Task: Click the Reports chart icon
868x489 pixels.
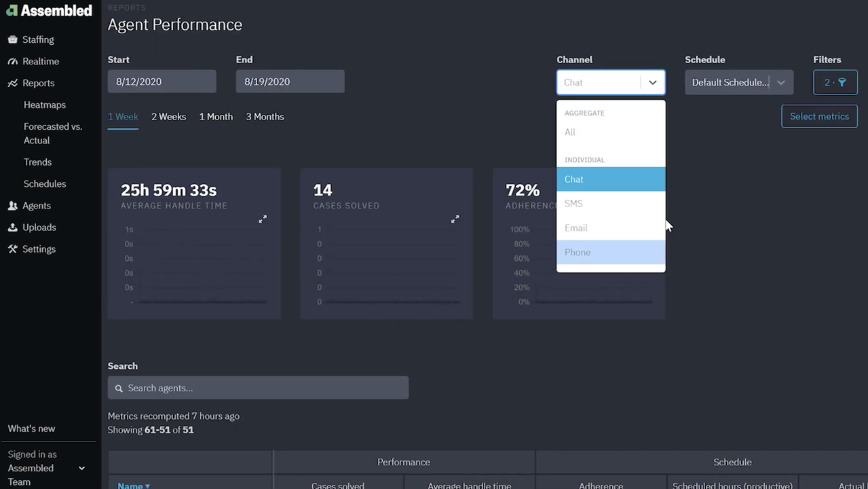Action: [x=12, y=83]
